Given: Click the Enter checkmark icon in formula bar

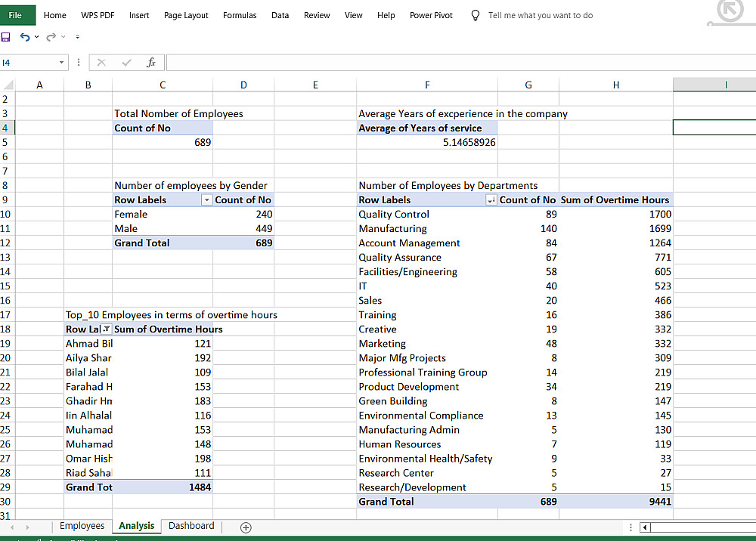Looking at the screenshot, I should (126, 62).
